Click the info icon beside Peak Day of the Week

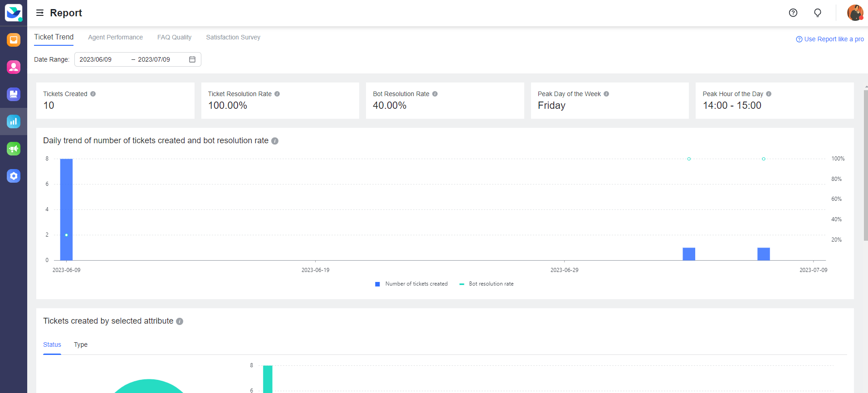click(606, 94)
